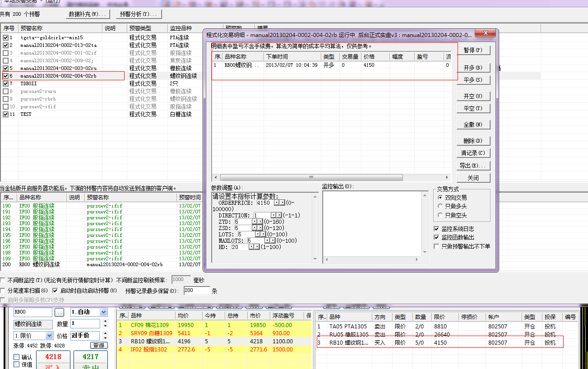Click the 数量 quantity spinner up arrow

click(105, 322)
